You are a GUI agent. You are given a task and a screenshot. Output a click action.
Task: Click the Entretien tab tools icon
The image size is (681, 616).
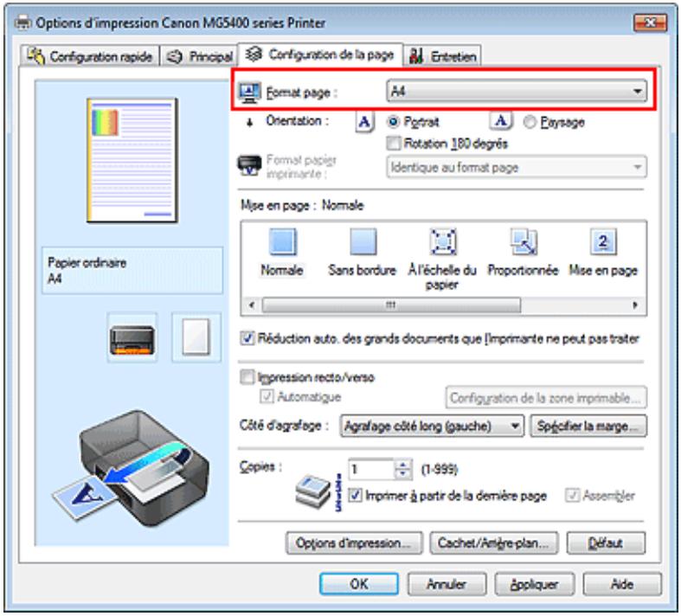pyautogui.click(x=416, y=56)
